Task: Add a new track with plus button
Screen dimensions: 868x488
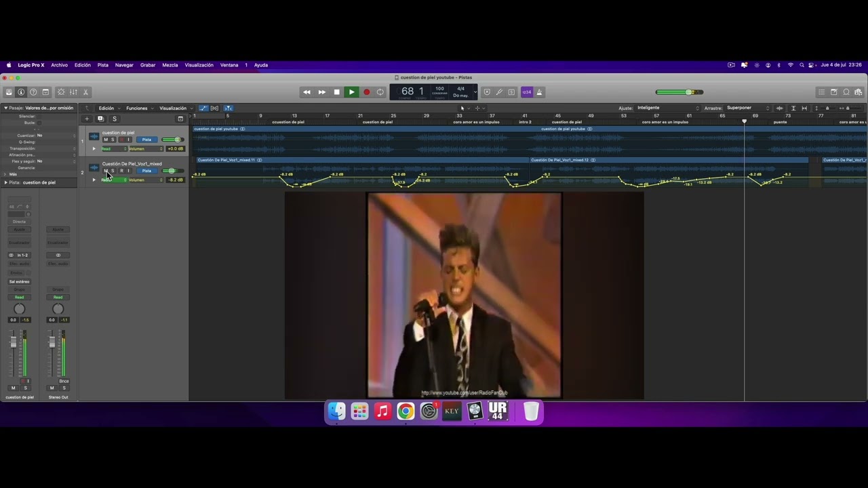Action: pyautogui.click(x=87, y=119)
